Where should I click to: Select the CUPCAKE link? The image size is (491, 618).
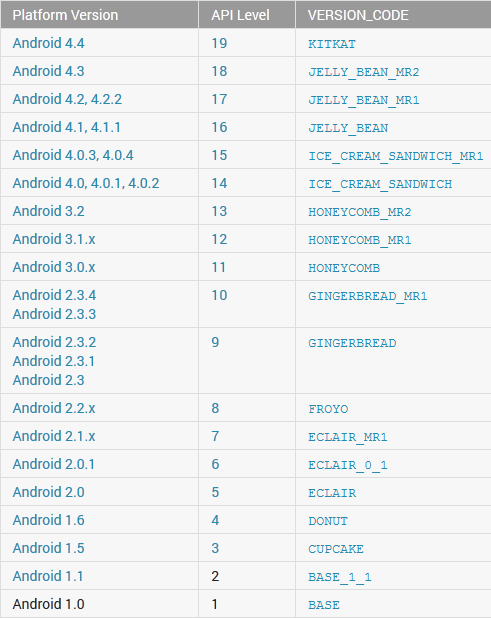pyautogui.click(x=336, y=549)
